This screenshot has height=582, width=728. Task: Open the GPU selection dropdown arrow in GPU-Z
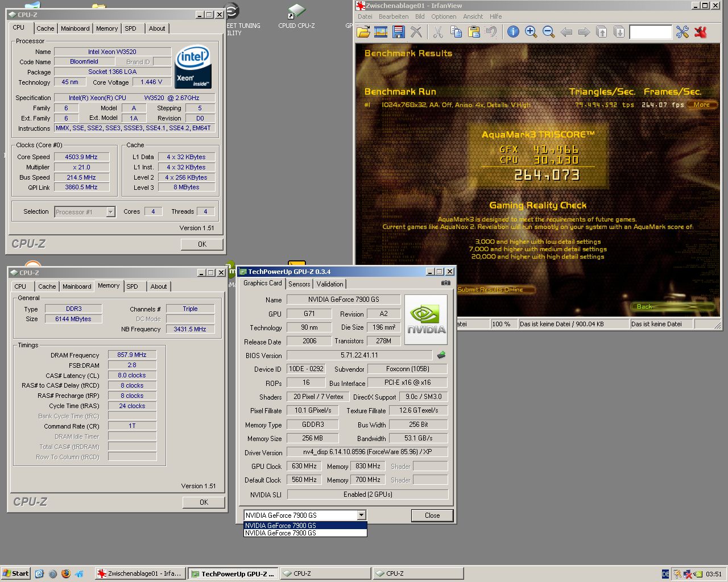[x=361, y=516]
